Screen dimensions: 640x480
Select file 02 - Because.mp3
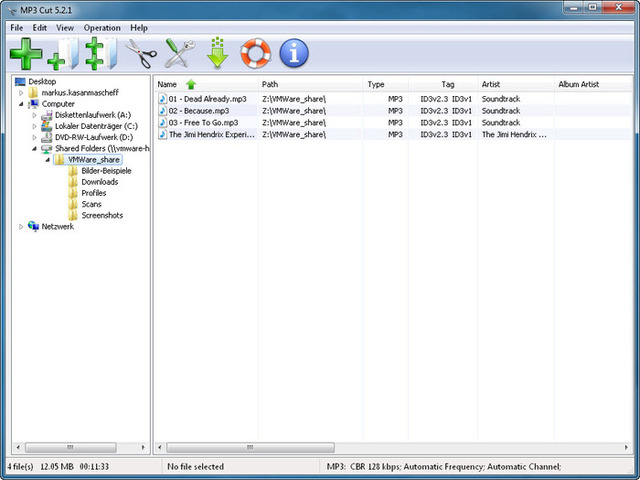[x=199, y=111]
